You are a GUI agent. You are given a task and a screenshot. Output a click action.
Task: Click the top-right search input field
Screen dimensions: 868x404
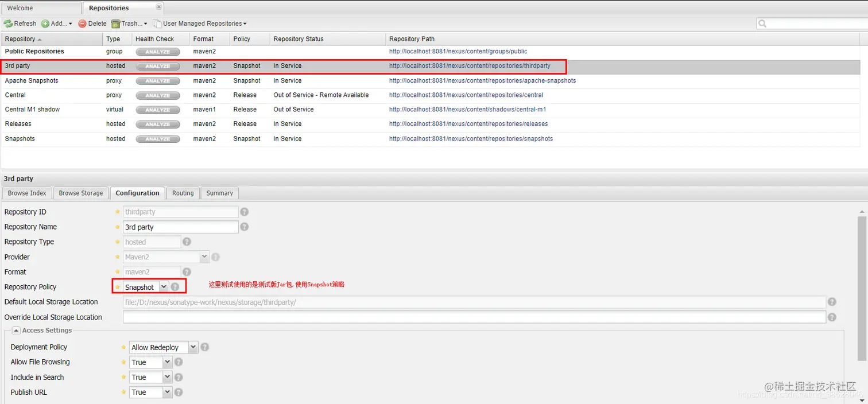[816, 24]
